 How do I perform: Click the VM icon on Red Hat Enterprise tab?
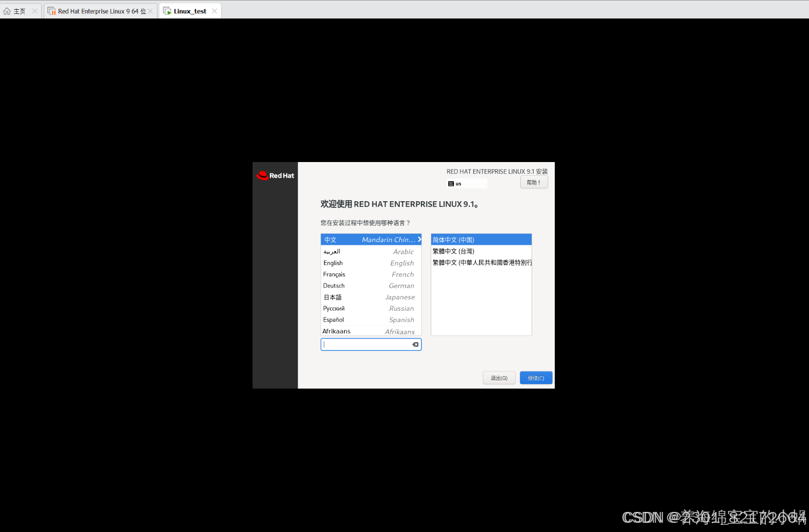pyautogui.click(x=52, y=11)
